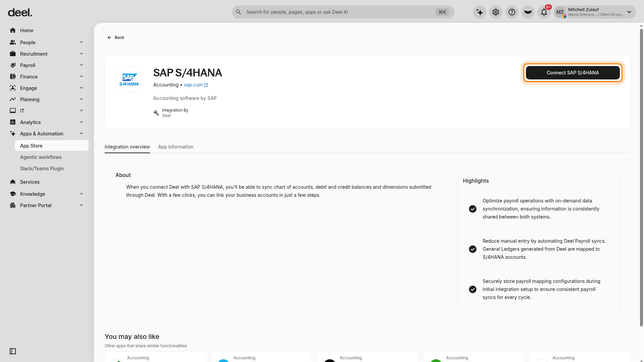Click the Services bell-tray icon
Screen dimensions: 644x362
tap(13, 182)
